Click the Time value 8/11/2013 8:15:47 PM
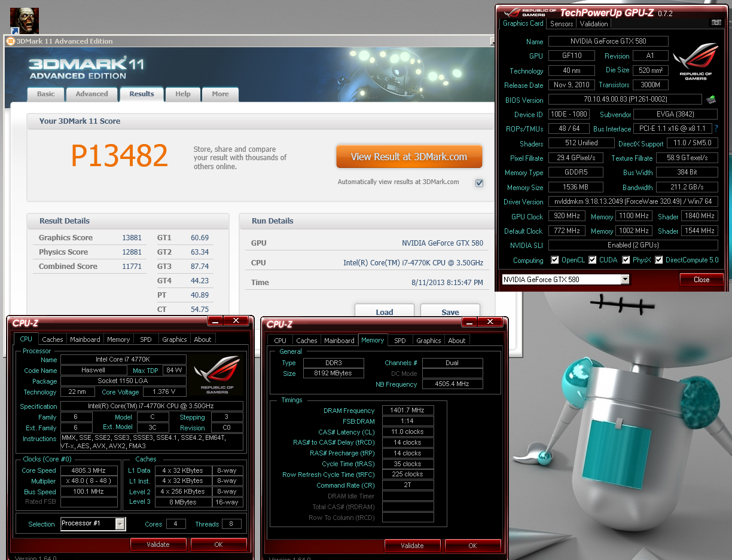The width and height of the screenshot is (732, 560). point(447,282)
